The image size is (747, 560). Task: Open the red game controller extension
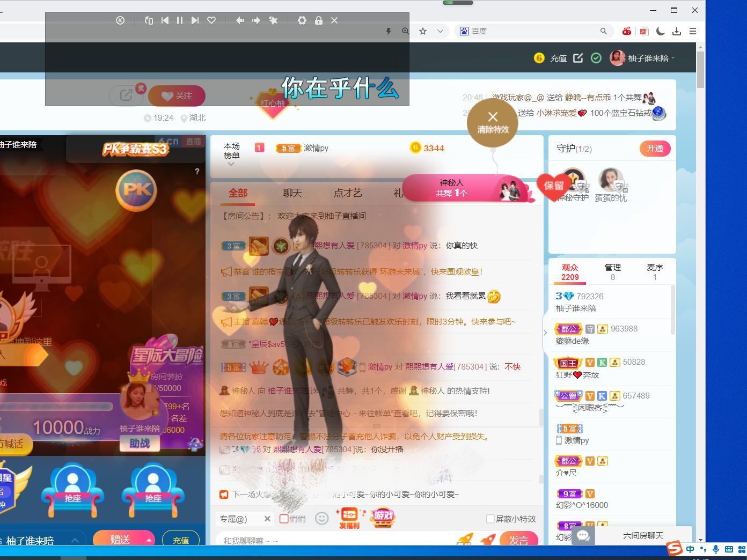[627, 31]
